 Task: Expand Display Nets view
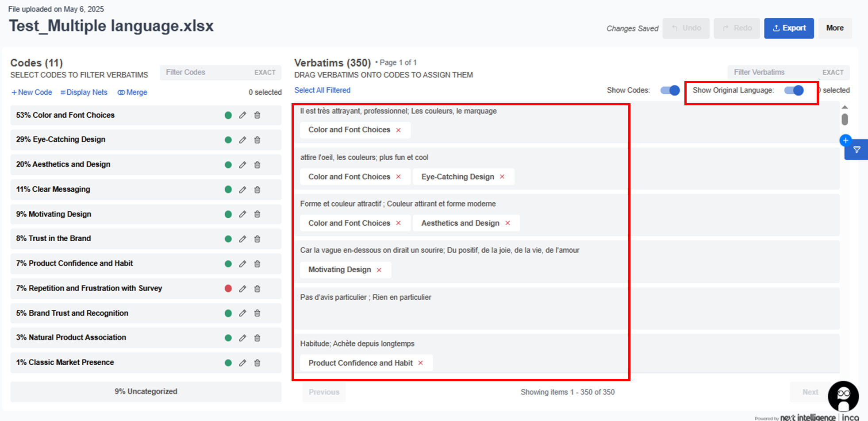(x=84, y=92)
